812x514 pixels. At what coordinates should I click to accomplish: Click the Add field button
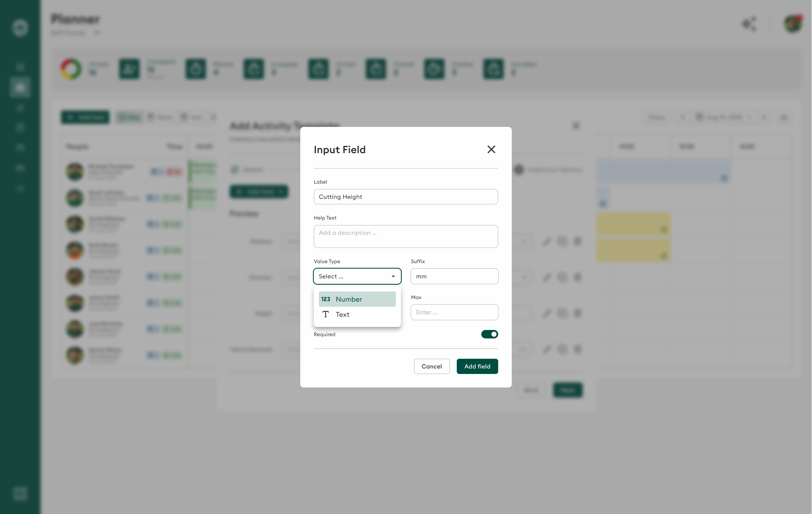477,366
